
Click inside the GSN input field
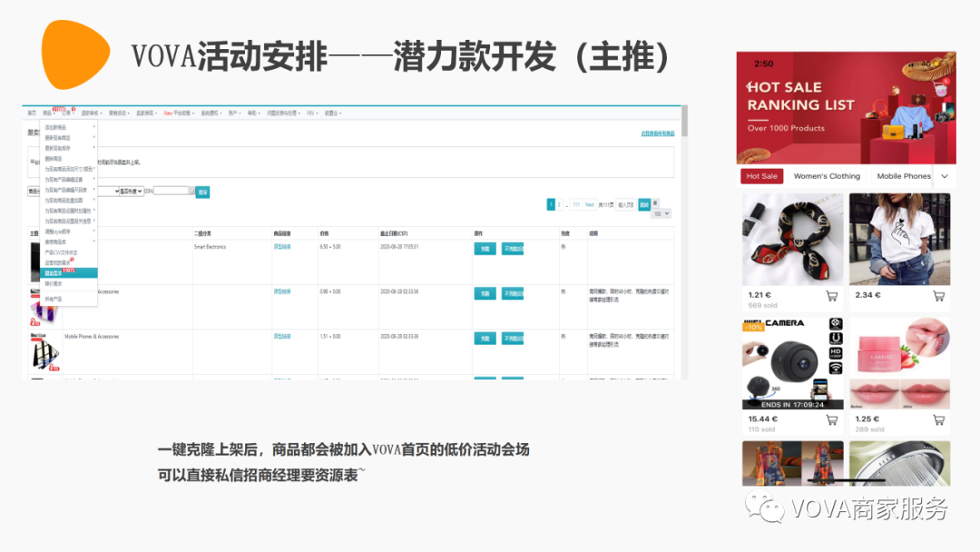[x=172, y=192]
